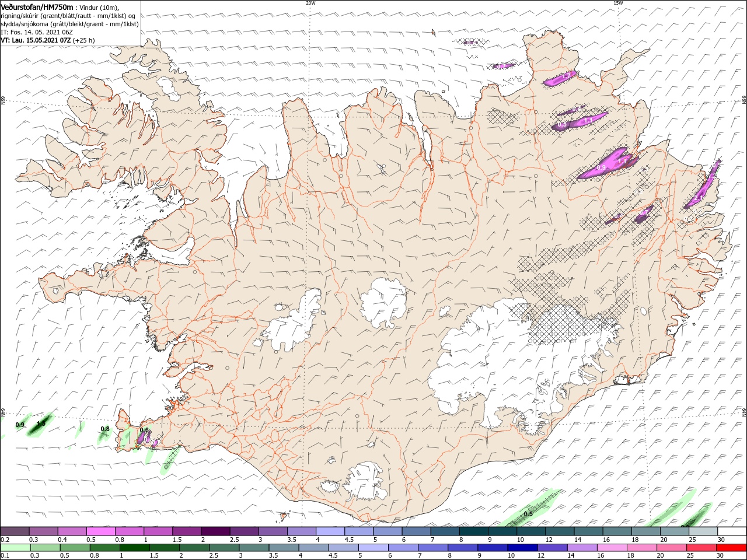Click the 'VT: Lau. 15.05.2021 07Z' valid time

[x=36, y=40]
